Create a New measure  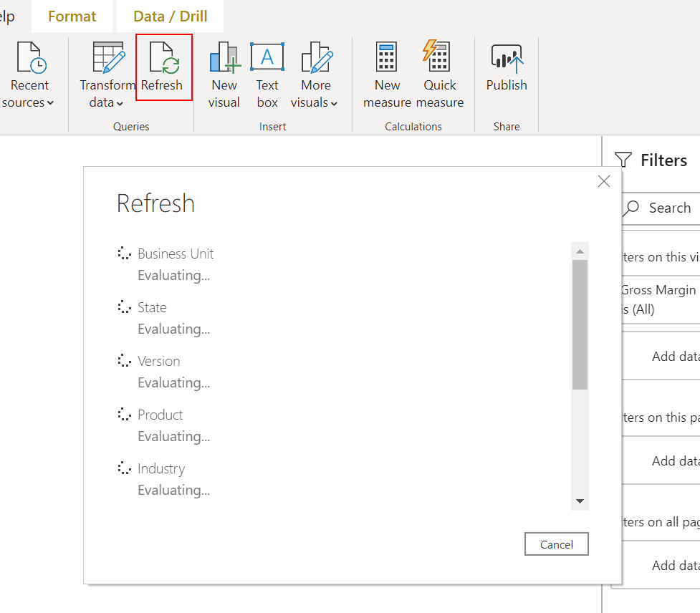tap(387, 59)
